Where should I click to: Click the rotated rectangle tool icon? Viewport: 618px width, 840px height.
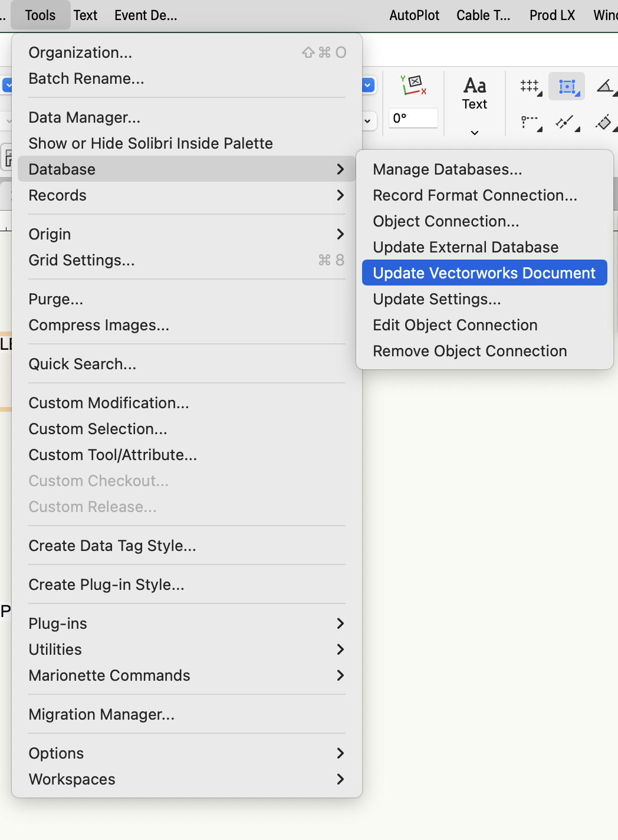(x=604, y=123)
